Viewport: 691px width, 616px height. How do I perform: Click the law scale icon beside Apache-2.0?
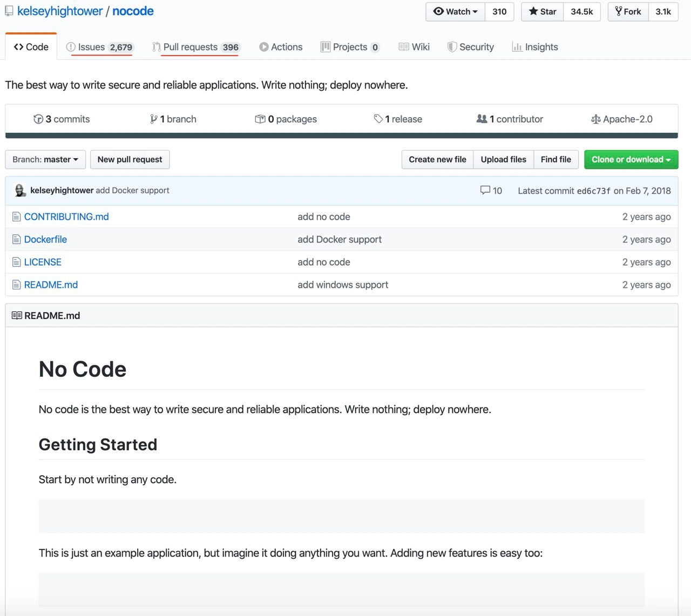596,119
